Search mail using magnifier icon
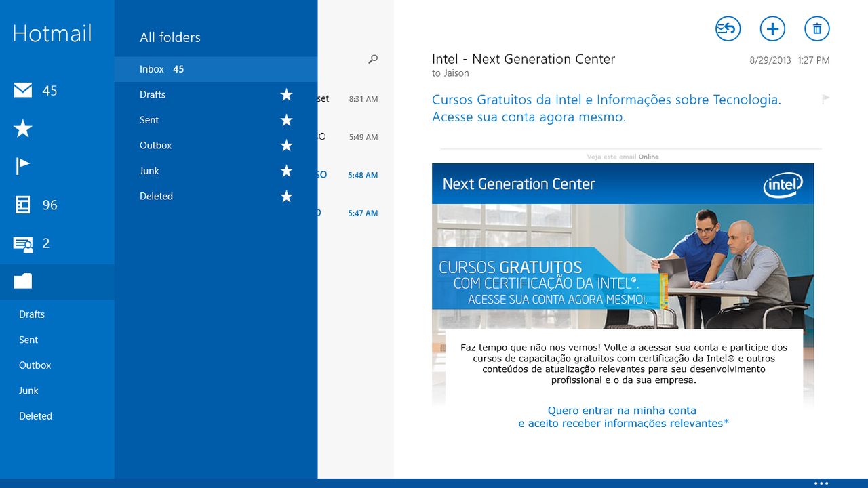868x488 pixels. coord(372,60)
